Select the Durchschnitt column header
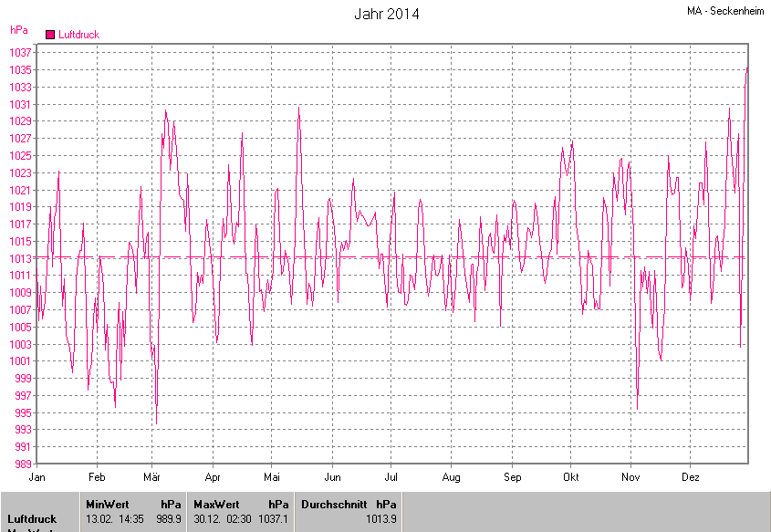This screenshot has width=771, height=532. click(x=333, y=504)
